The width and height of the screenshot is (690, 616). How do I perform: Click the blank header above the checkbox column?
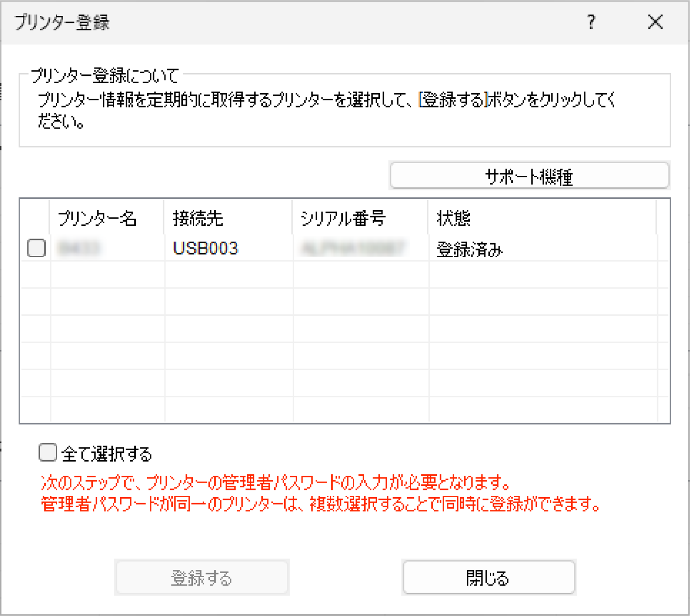point(36,218)
